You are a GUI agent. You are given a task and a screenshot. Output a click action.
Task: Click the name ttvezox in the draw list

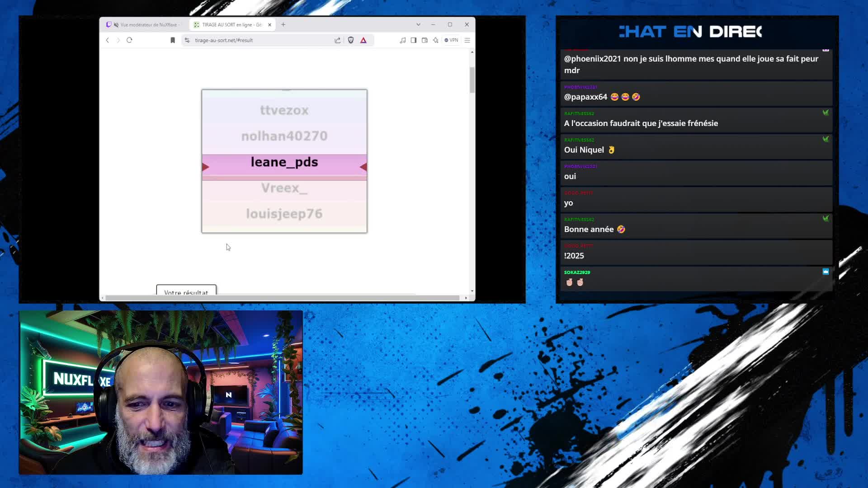pos(284,110)
